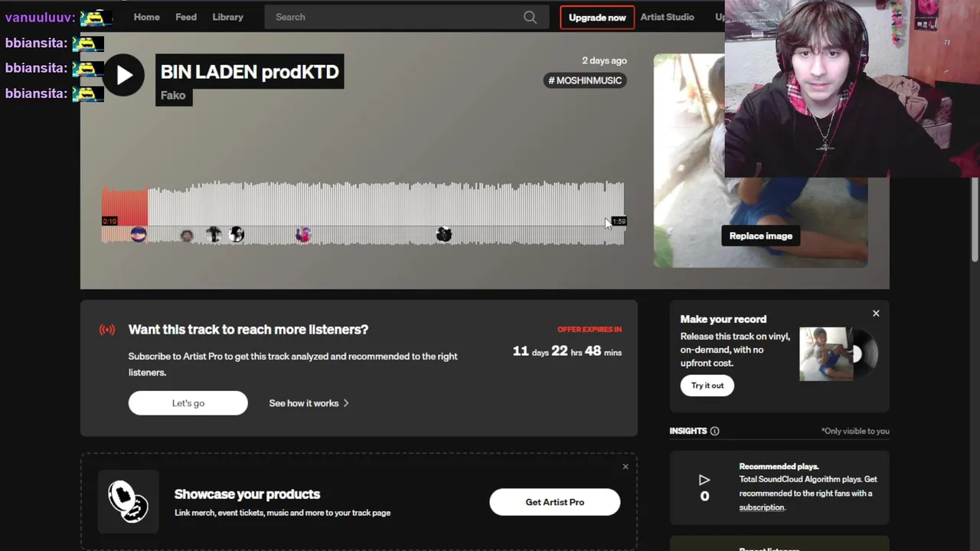Play the BIN LADEN prodKTD track
This screenshot has width=980, height=551.
[124, 75]
